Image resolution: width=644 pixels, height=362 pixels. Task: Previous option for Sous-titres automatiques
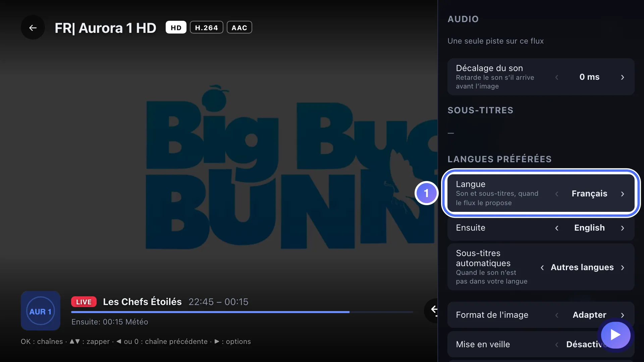coord(542,267)
